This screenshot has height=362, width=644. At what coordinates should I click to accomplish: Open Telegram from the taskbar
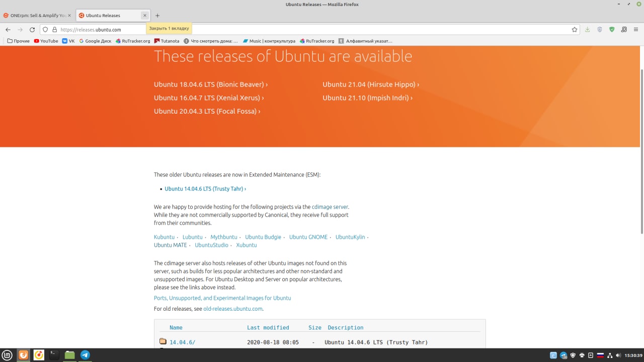pos(85,355)
